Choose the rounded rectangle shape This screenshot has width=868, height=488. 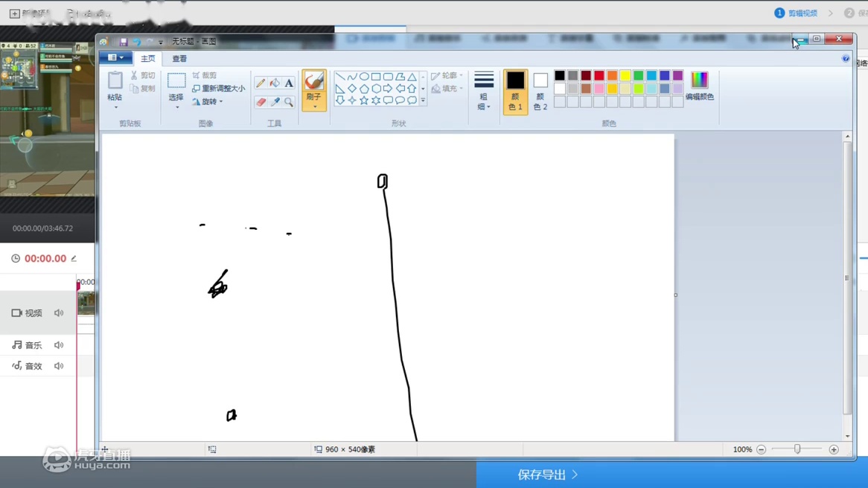click(x=388, y=77)
